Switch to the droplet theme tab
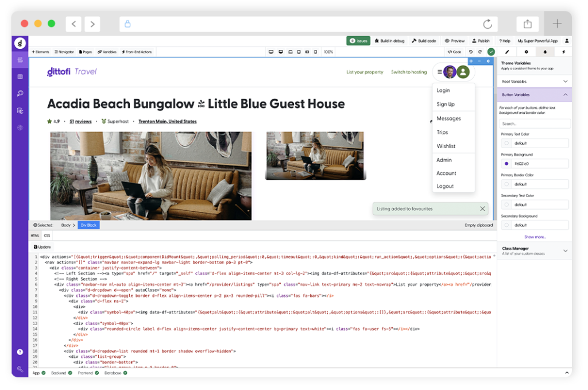Viewport: 588px width, 390px height. (545, 52)
